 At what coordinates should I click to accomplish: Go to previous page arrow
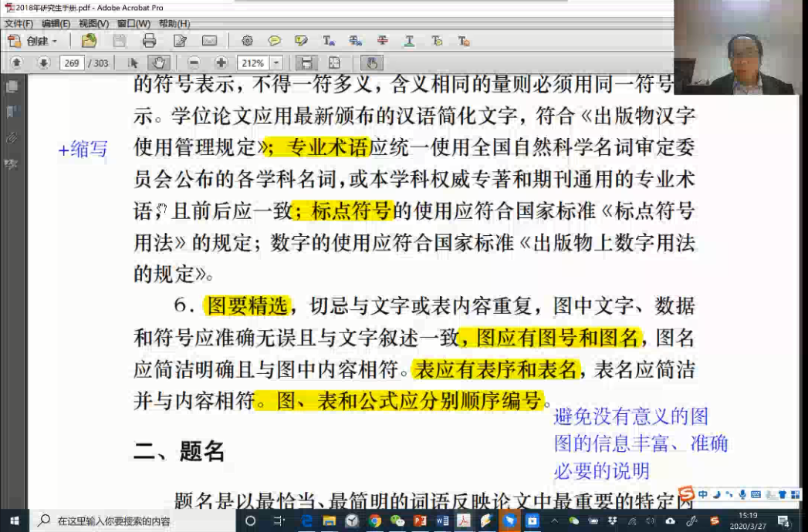coord(16,63)
